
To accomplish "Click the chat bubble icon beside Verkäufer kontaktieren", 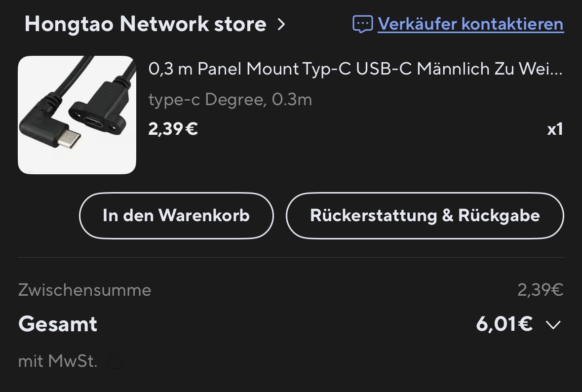I will point(362,24).
